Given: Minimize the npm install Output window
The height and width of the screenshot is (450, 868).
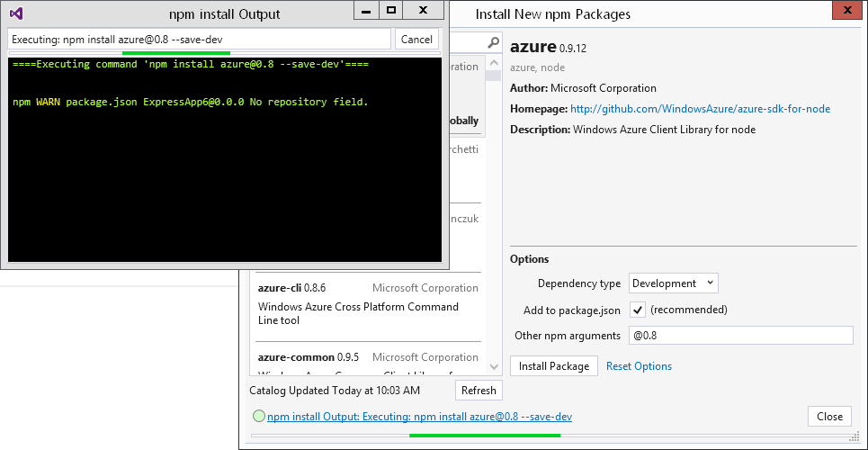Looking at the screenshot, I should pos(366,10).
